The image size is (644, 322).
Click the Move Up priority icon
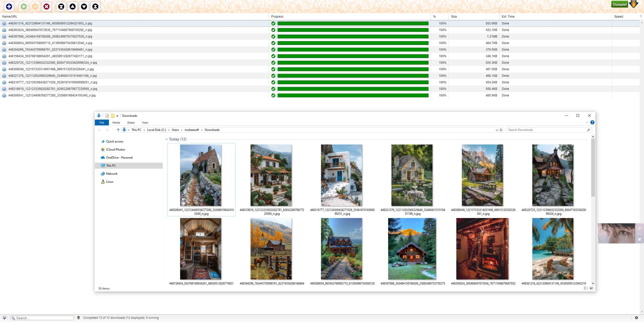(x=73, y=6)
